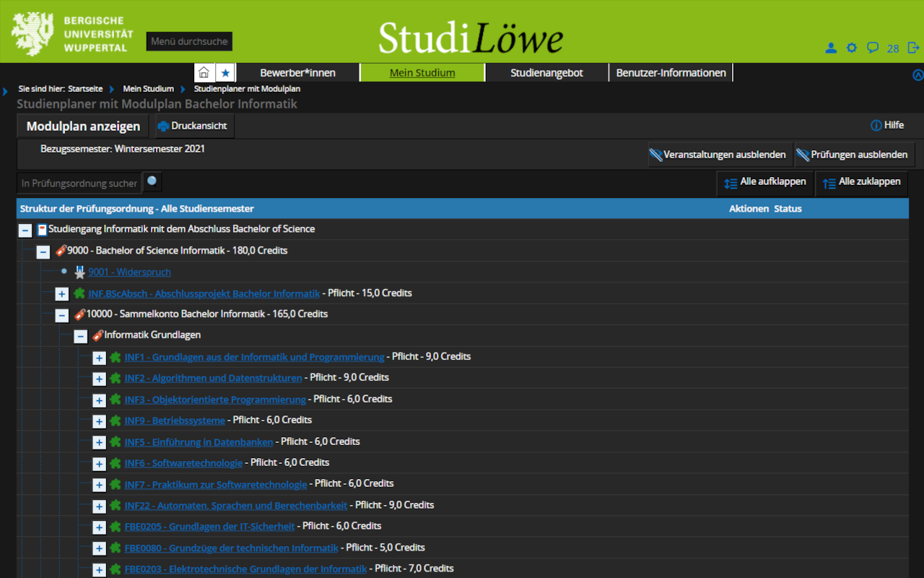Collapse Studiengang Informatik root node
Image resolution: width=924 pixels, height=578 pixels.
25,230
